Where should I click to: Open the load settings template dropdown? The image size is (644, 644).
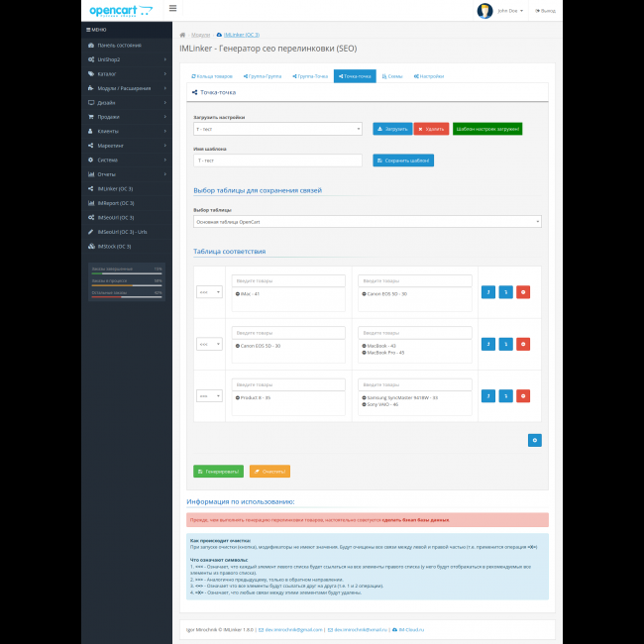click(277, 129)
